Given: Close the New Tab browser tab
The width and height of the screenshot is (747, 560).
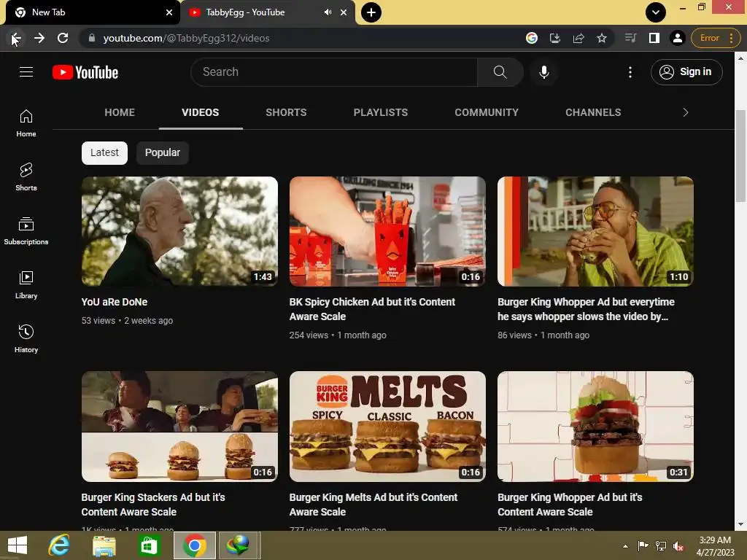Looking at the screenshot, I should [169, 12].
